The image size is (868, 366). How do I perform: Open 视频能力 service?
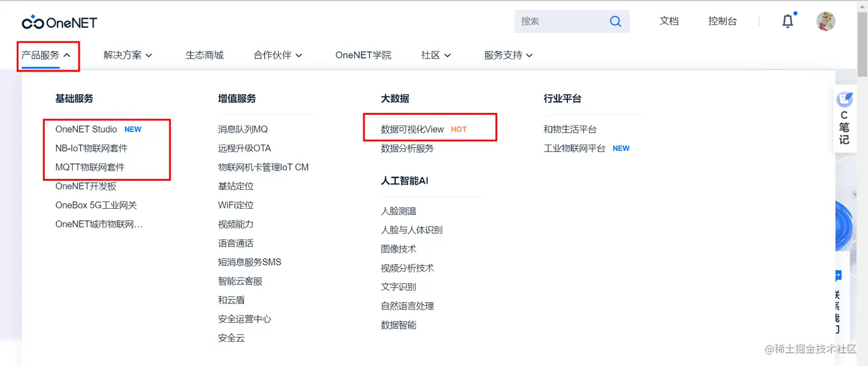pos(235,224)
